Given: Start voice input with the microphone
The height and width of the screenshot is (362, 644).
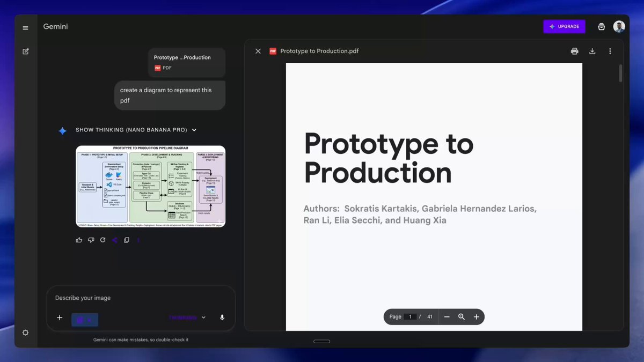Looking at the screenshot, I should (x=222, y=317).
